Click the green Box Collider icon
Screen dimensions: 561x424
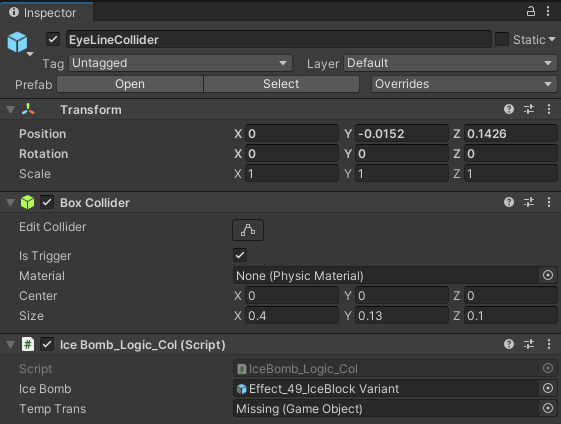pyautogui.click(x=28, y=202)
